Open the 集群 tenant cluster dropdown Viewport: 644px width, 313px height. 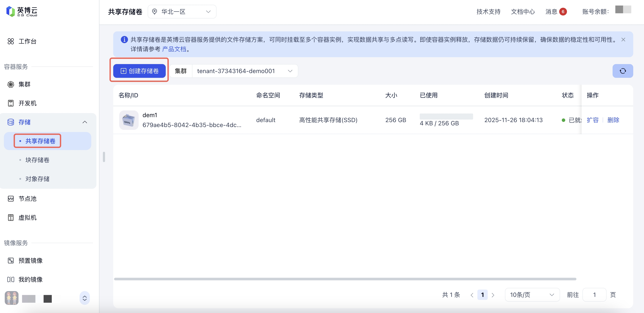point(245,71)
